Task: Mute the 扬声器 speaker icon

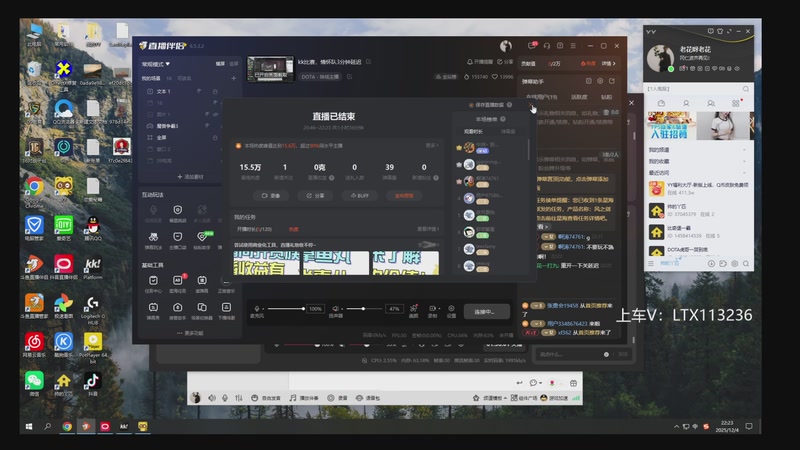Action: pyautogui.click(x=335, y=309)
